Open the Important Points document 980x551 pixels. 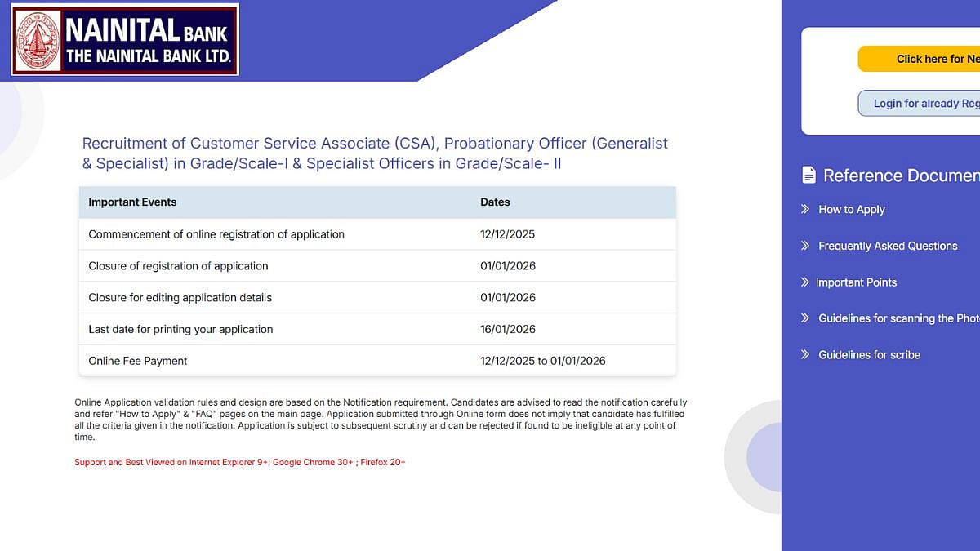[857, 282]
